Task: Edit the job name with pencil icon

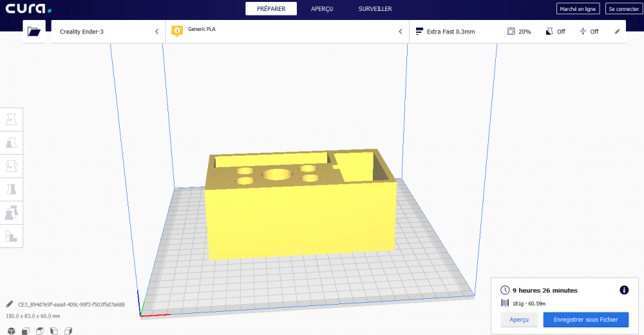Action: click(x=10, y=304)
